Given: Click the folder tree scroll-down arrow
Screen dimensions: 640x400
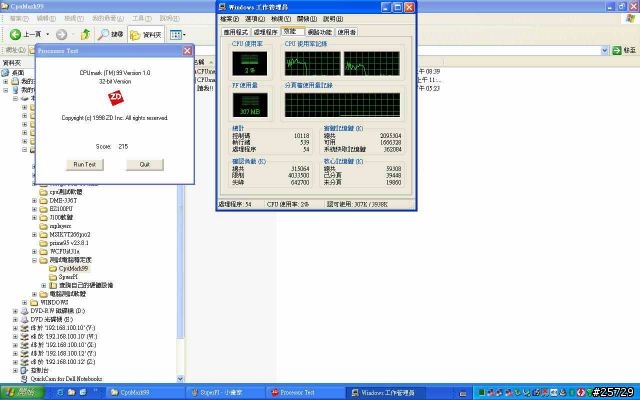Looking at the screenshot, I should coord(180,379).
